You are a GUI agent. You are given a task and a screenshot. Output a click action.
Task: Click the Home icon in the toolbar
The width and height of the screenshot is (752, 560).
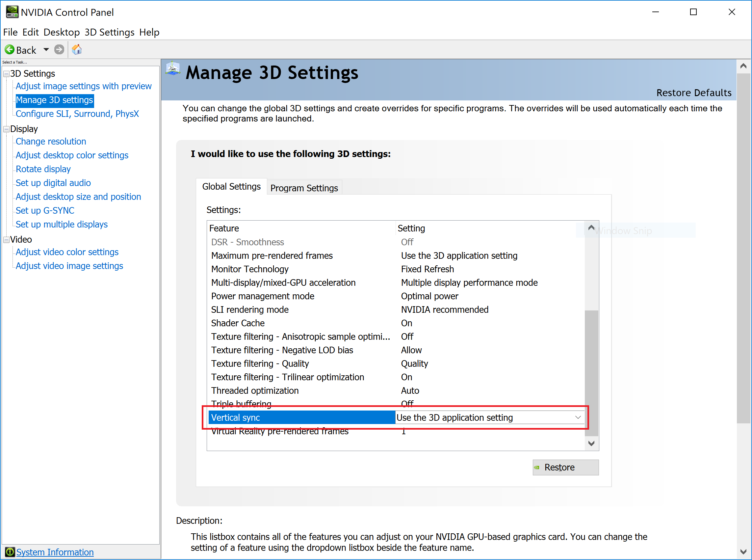point(77,50)
